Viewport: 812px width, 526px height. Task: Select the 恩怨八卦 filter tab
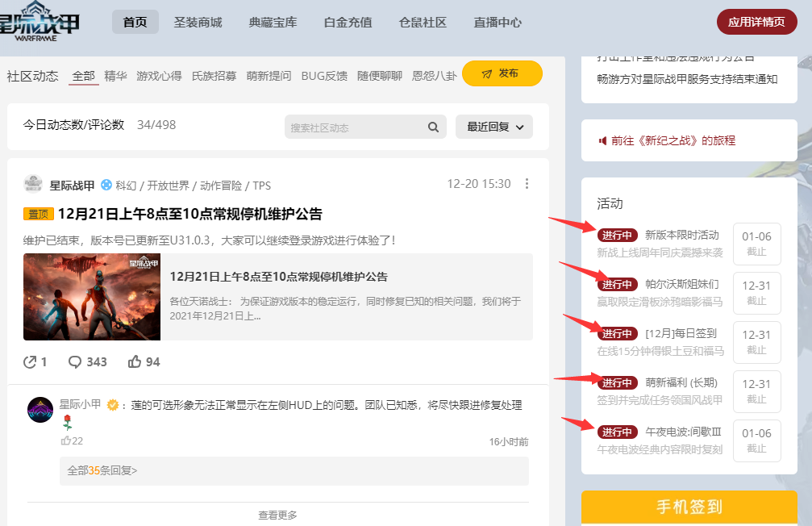pyautogui.click(x=435, y=76)
